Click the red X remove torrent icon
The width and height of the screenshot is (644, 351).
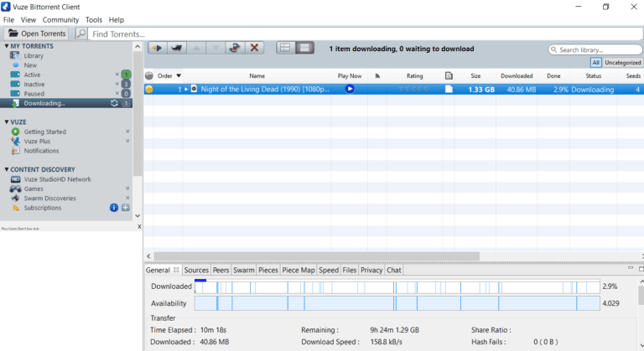coord(254,49)
